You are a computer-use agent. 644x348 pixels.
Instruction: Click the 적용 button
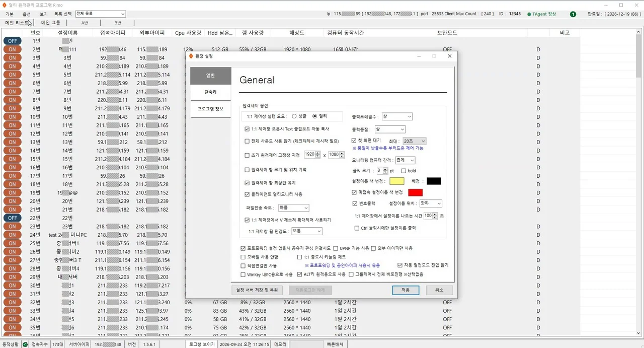click(406, 290)
